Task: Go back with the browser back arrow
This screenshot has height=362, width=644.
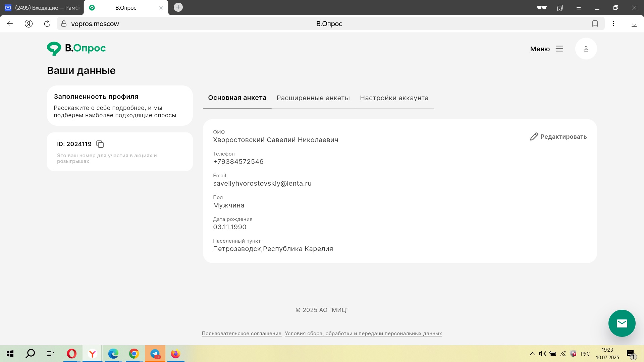Action: click(x=10, y=24)
